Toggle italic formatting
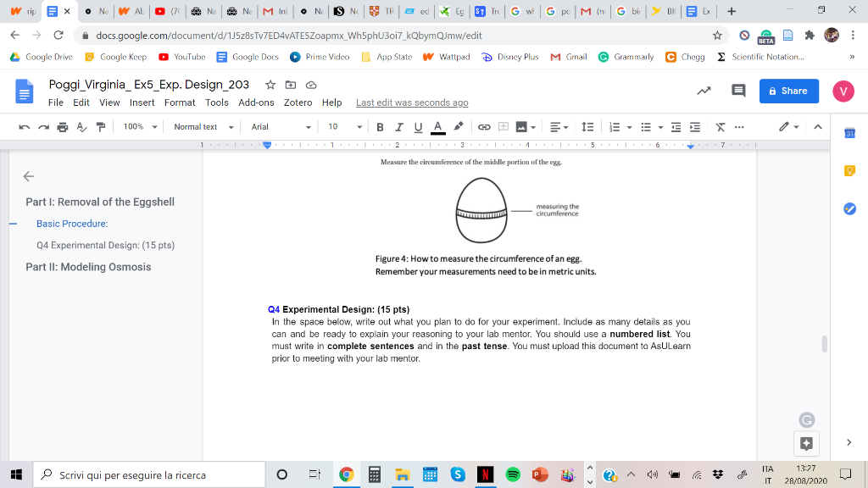This screenshot has width=868, height=488. tap(398, 127)
